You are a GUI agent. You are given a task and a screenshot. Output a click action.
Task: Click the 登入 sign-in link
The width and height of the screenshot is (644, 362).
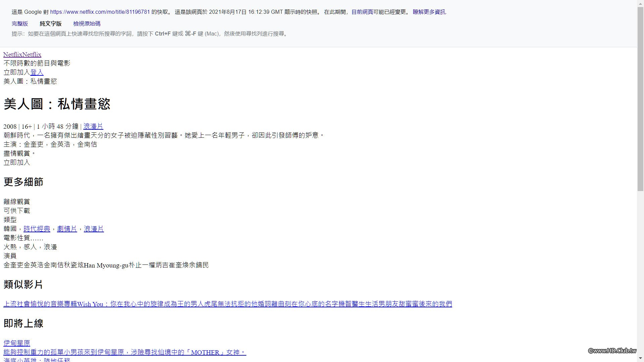pos(37,72)
